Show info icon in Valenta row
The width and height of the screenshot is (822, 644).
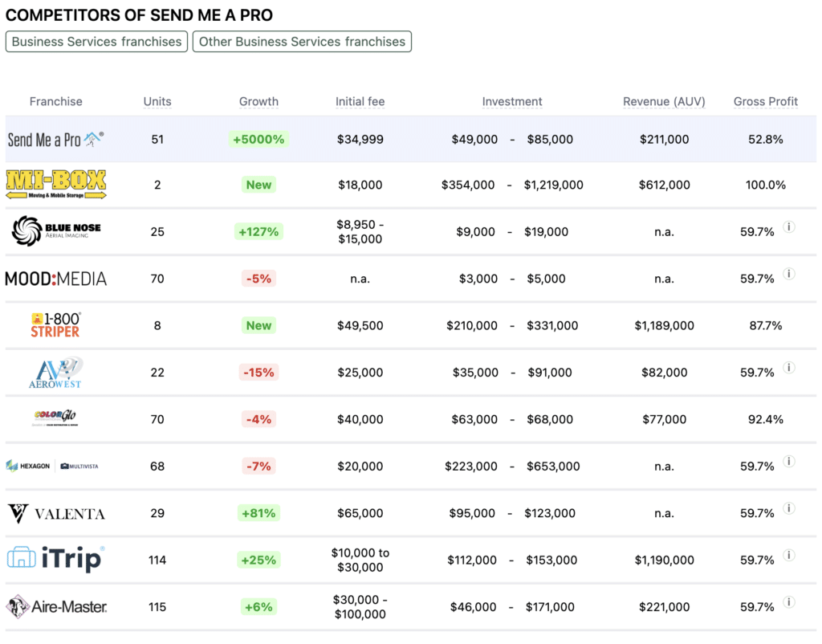(789, 508)
